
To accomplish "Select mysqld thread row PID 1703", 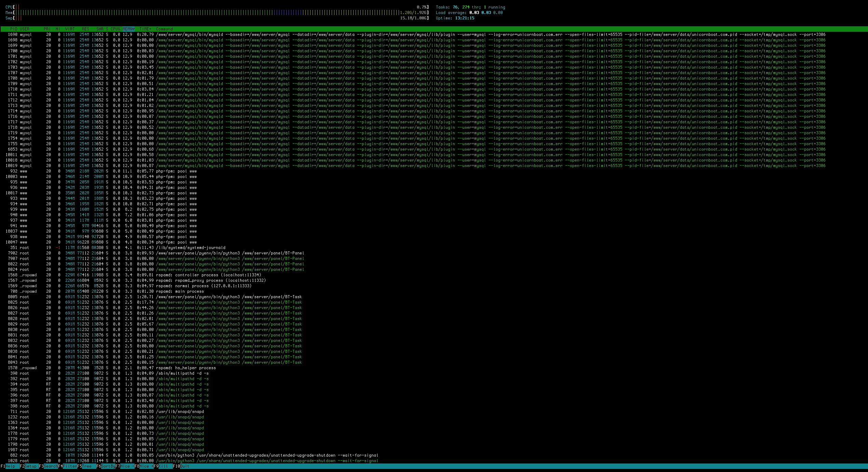I will (434, 67).
